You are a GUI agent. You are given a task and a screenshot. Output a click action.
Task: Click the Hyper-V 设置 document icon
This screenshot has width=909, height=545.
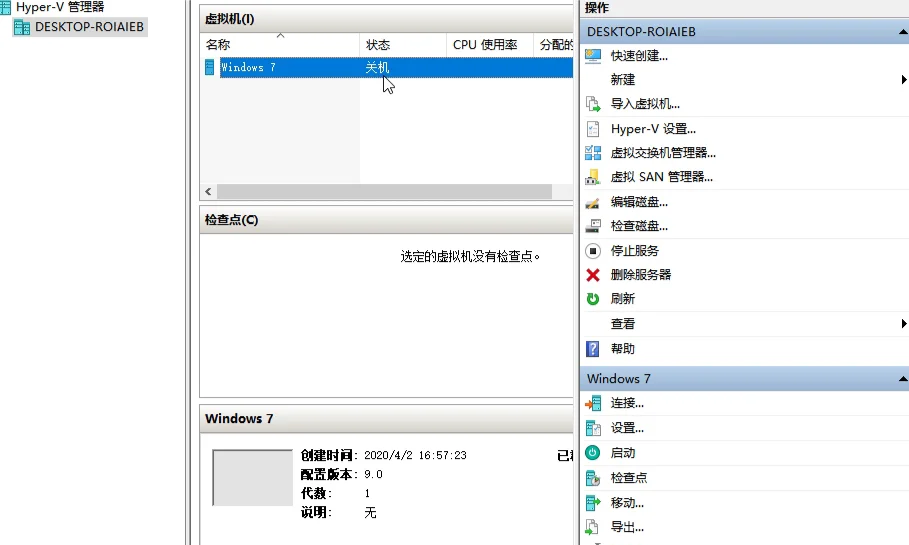click(592, 129)
